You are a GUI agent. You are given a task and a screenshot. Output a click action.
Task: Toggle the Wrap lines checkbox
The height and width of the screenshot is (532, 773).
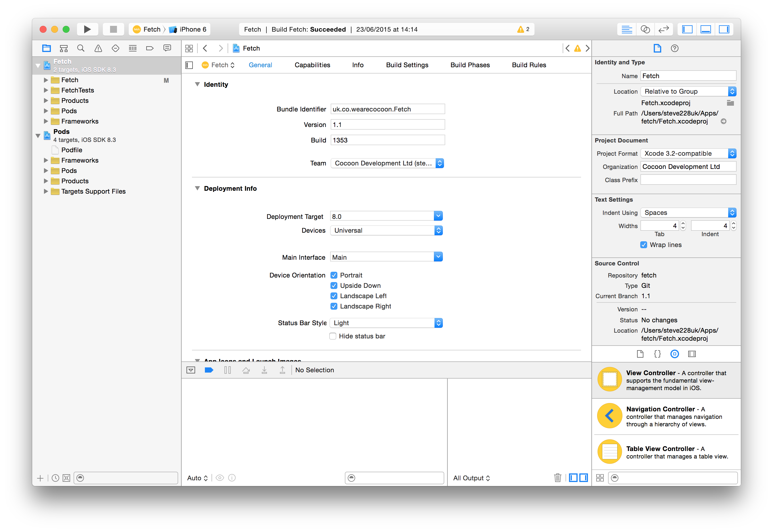(x=644, y=245)
